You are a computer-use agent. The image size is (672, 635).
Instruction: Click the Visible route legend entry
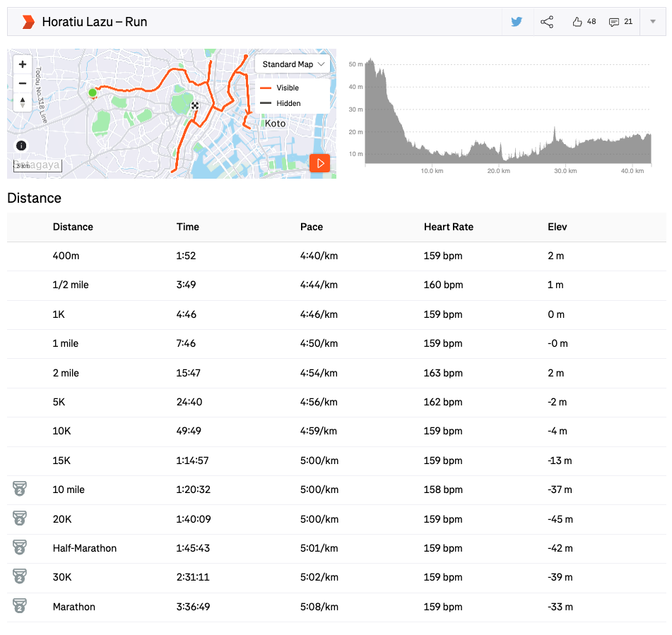[x=287, y=88]
